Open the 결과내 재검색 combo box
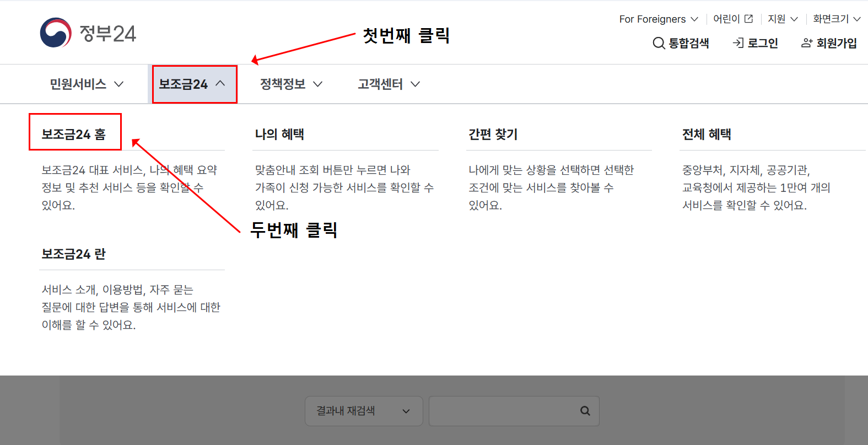The image size is (868, 445). pos(364,411)
